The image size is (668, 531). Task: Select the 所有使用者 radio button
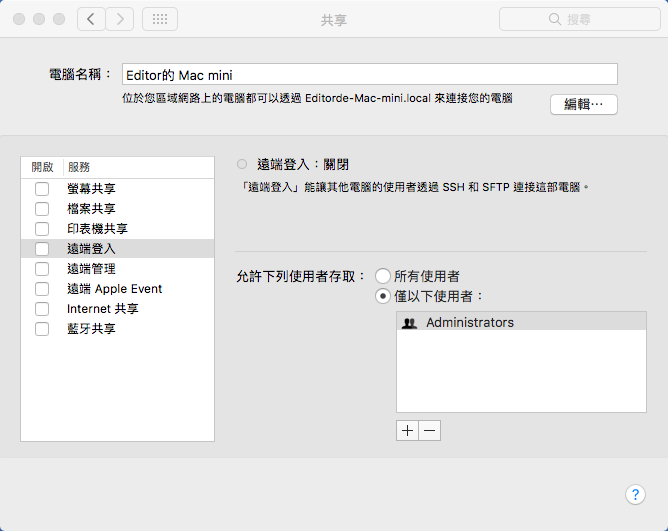click(x=383, y=276)
